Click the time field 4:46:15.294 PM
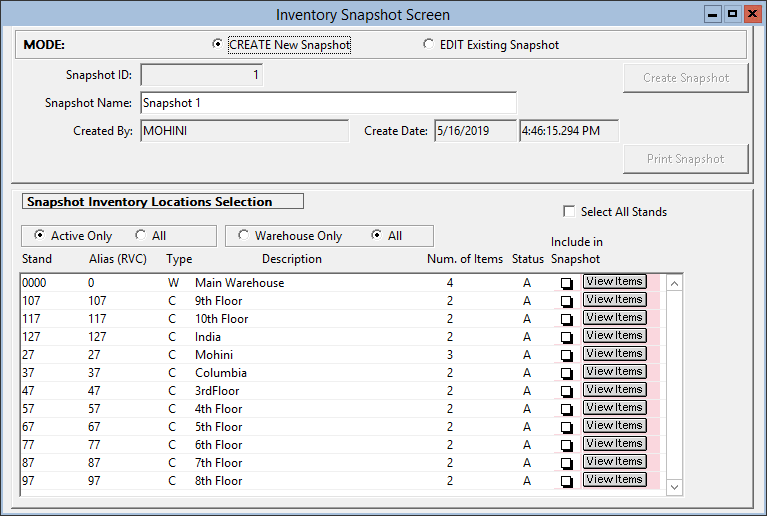Screen dimensions: 767x516 tap(569, 131)
